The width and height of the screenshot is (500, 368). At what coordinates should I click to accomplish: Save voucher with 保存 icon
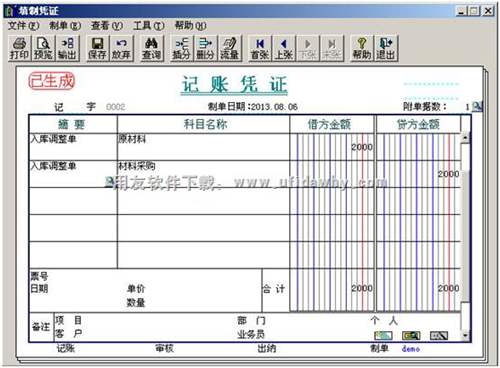coord(97,48)
